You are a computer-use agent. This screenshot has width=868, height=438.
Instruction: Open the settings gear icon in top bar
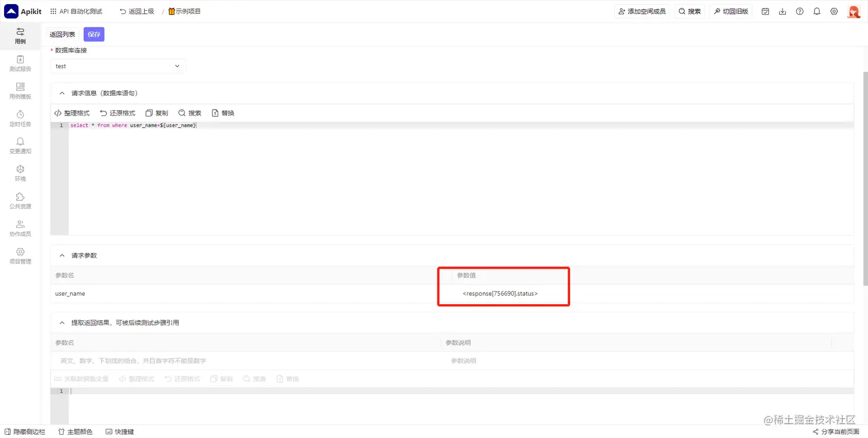pyautogui.click(x=834, y=11)
